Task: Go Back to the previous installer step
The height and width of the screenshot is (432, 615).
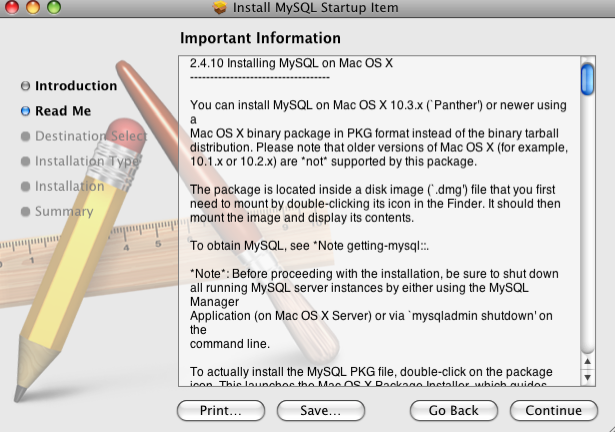Action: click(x=453, y=410)
